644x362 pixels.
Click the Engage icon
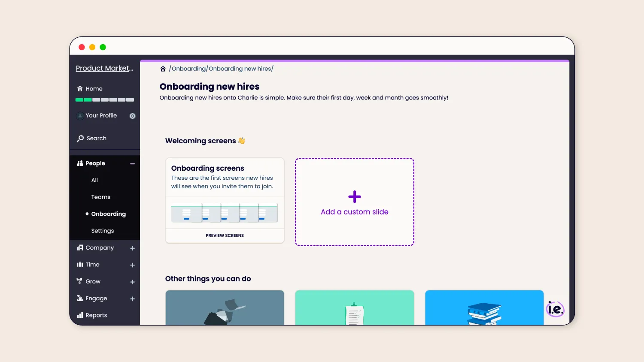tap(80, 298)
